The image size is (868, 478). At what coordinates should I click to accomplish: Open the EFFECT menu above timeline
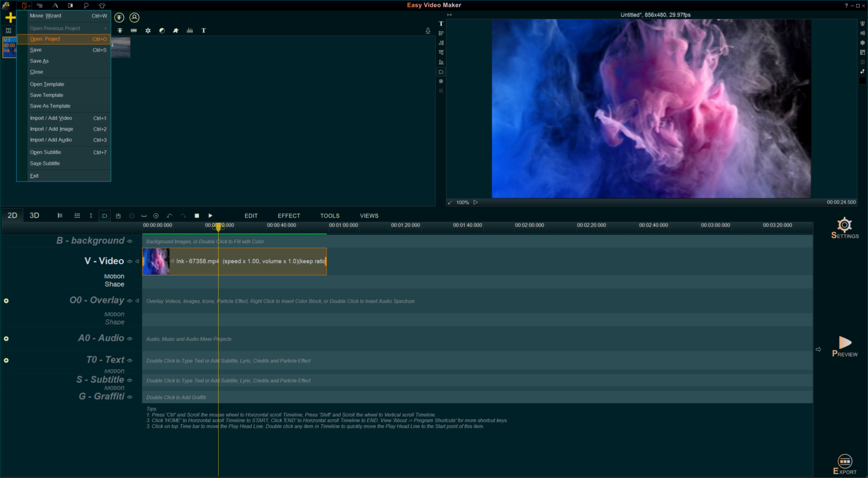coord(289,216)
